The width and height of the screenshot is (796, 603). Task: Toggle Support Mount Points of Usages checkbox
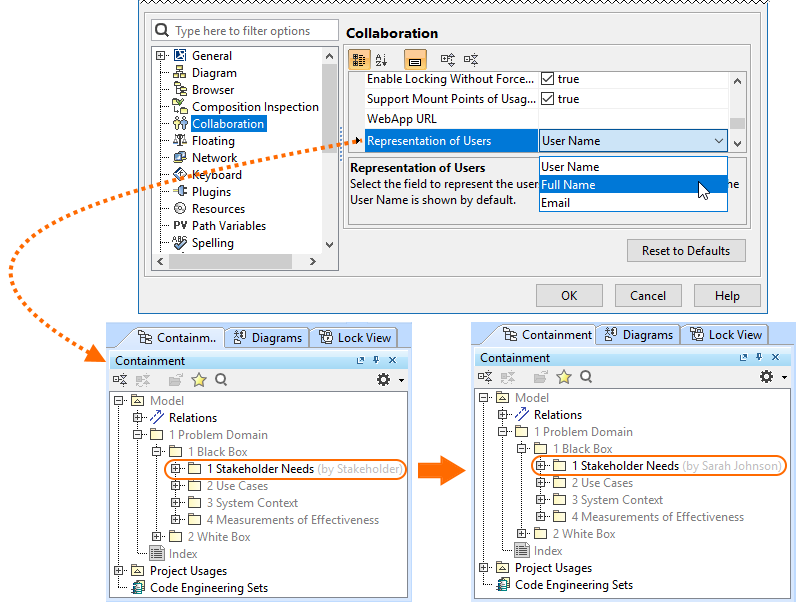[x=547, y=98]
